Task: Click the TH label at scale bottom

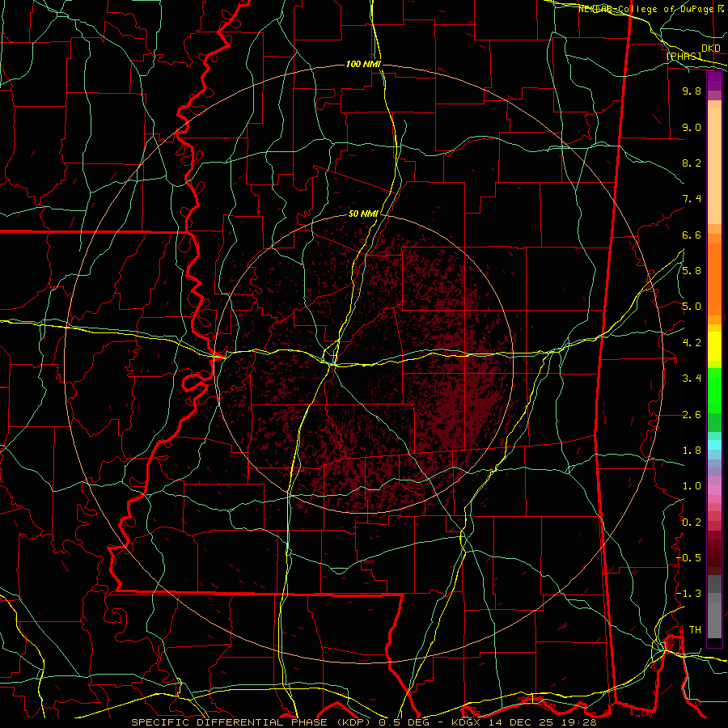Action: coord(695,630)
